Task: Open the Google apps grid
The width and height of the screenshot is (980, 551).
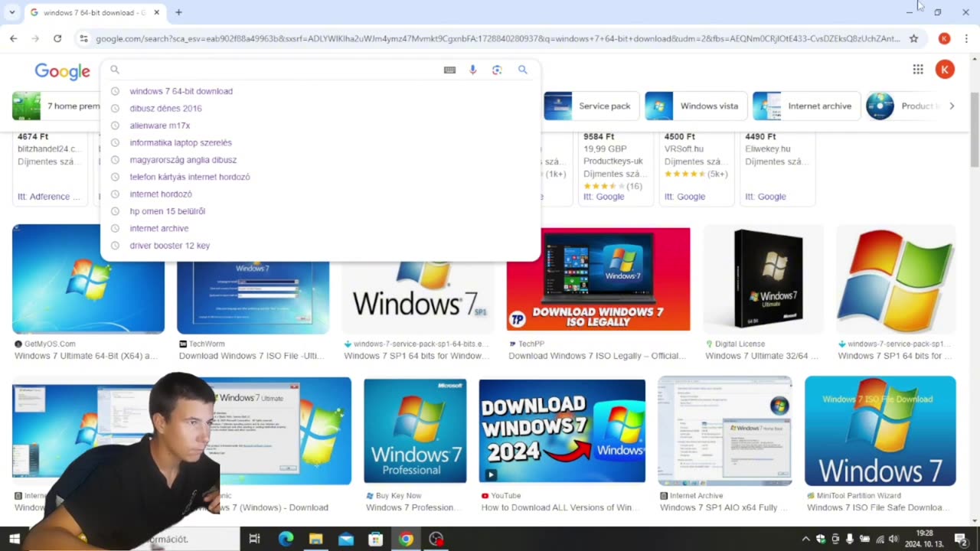Action: tap(918, 70)
